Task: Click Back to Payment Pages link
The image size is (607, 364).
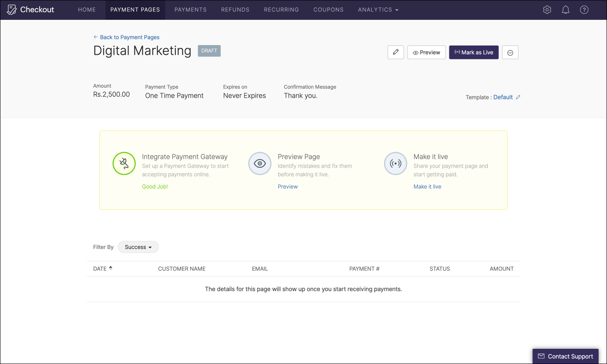Action: tap(126, 37)
